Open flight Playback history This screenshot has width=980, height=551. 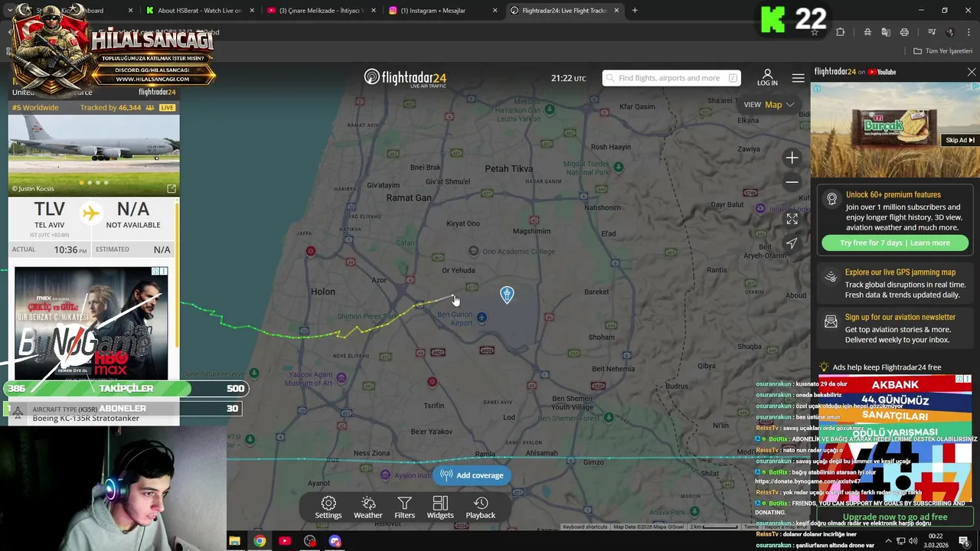click(x=480, y=507)
